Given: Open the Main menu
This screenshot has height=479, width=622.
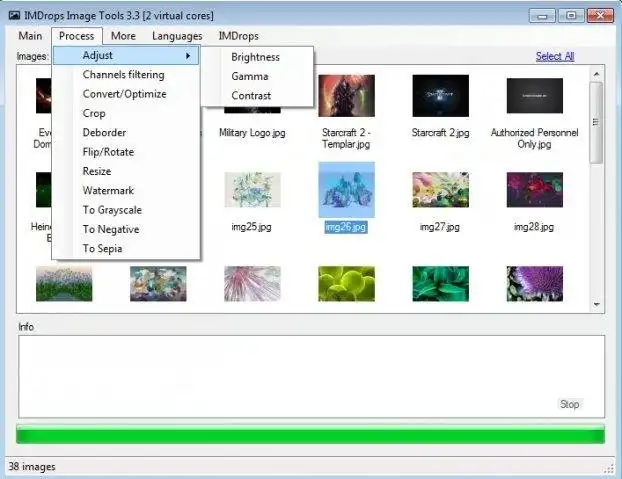Looking at the screenshot, I should pos(30,36).
